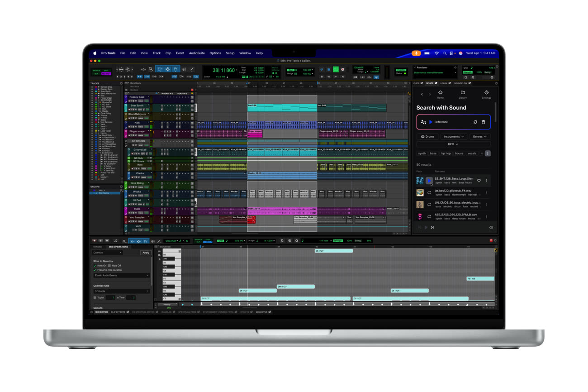The height and width of the screenshot is (392, 588).
Task: Favorite SS_BHT_128_Bass_Loop sample with heart icon
Action: coord(479,181)
